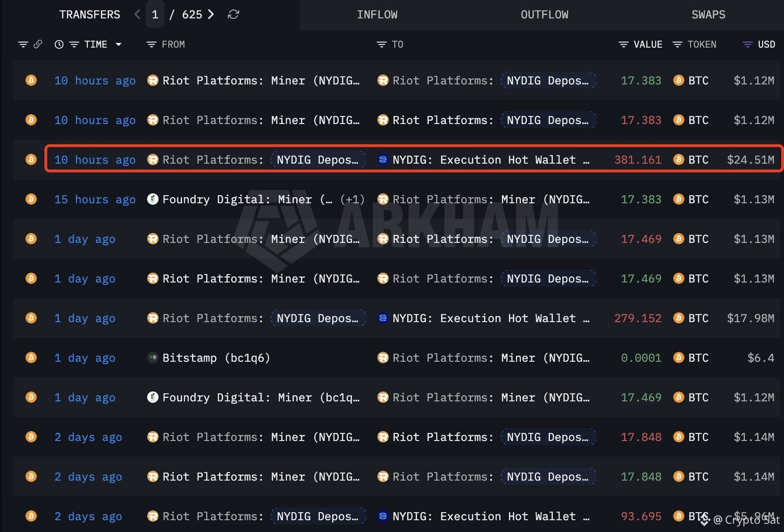This screenshot has height=532, width=784.
Task: Switch to the OUTFLOW tab
Action: [544, 15]
